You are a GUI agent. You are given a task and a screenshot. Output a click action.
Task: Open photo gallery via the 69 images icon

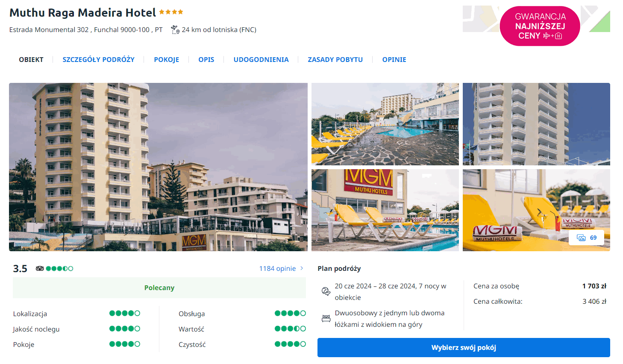point(586,238)
